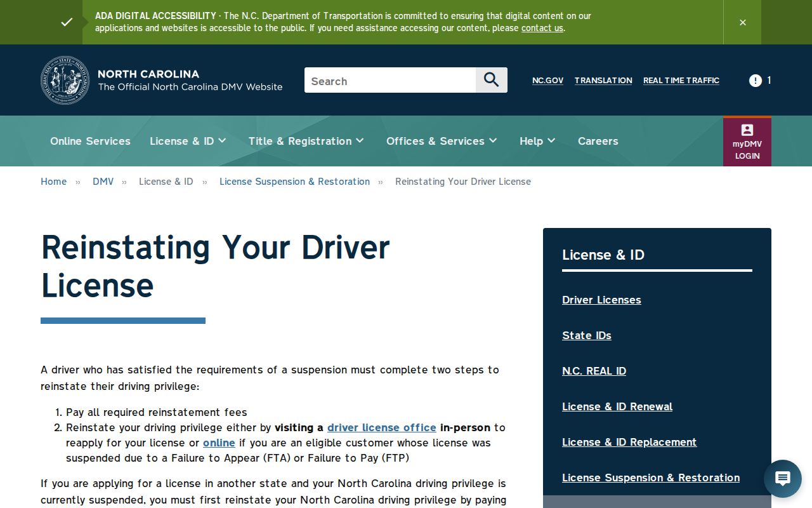Open N.C. REAL ID in the sidebar
This screenshot has width=812, height=508.
pyautogui.click(x=594, y=371)
